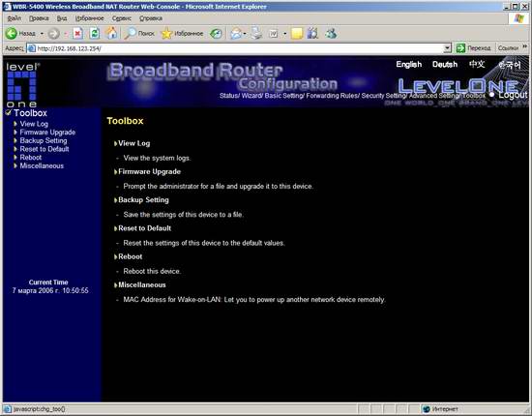Open Security Setting navigation link
The width and height of the screenshot is (532, 416).
[383, 96]
